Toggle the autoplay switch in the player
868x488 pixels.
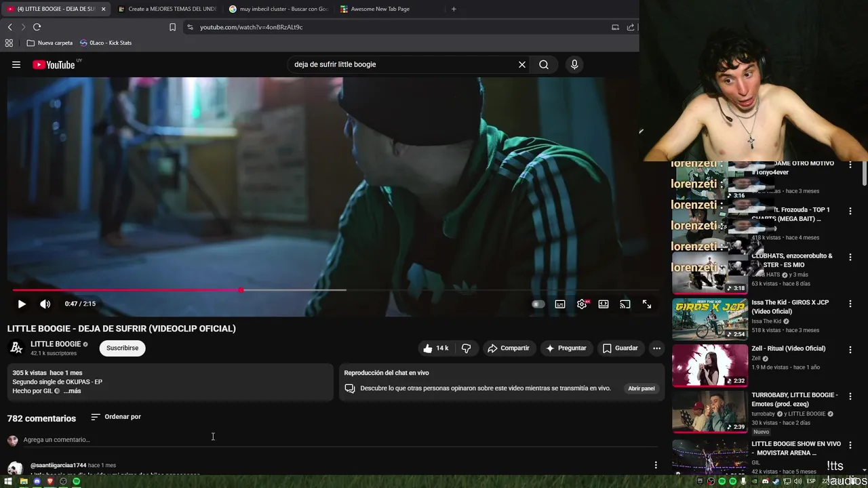tap(538, 304)
